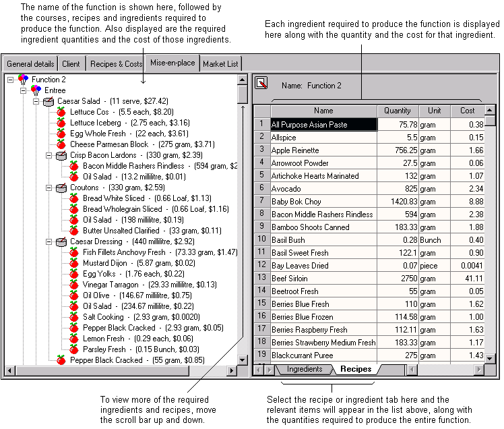This screenshot has height=429, width=504.
Task: Click the apple icon beside Vinegar Tarragon
Action: coord(74,285)
